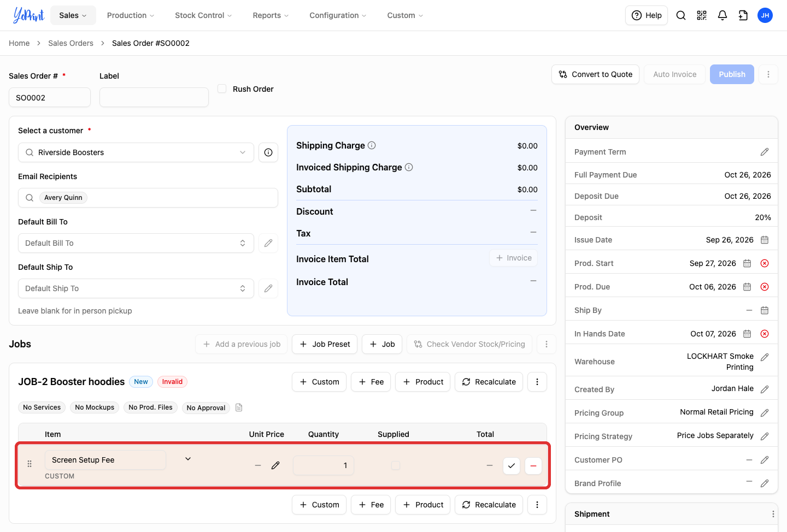Screen dimensions: 787x532
Task: Open the Production menu
Action: [131, 15]
